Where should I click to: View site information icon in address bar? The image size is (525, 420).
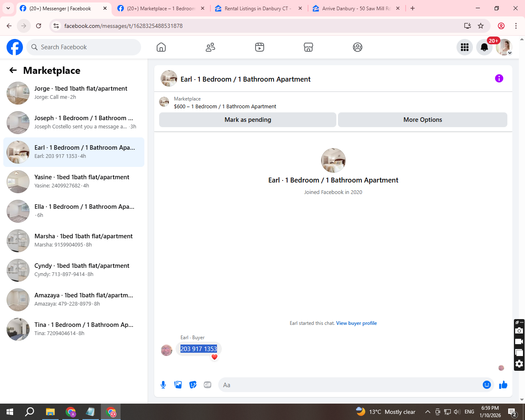coord(57,26)
